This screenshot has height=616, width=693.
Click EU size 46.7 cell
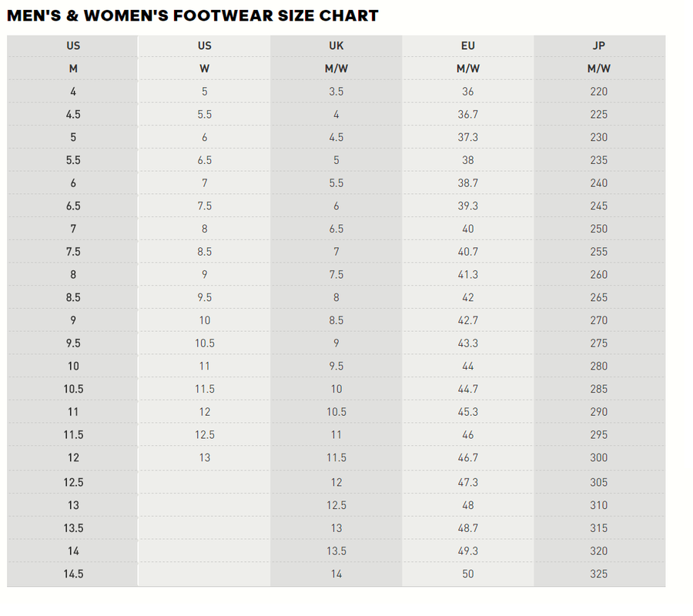pyautogui.click(x=468, y=457)
